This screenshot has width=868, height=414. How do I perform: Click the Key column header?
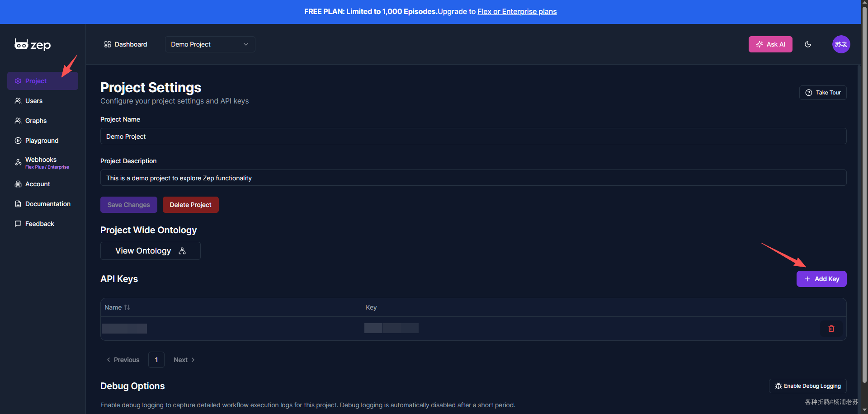(x=371, y=307)
